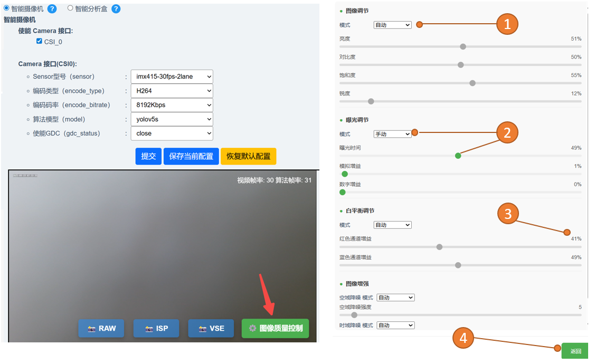
Task: Open 图像质量控制 panel
Action: (276, 328)
